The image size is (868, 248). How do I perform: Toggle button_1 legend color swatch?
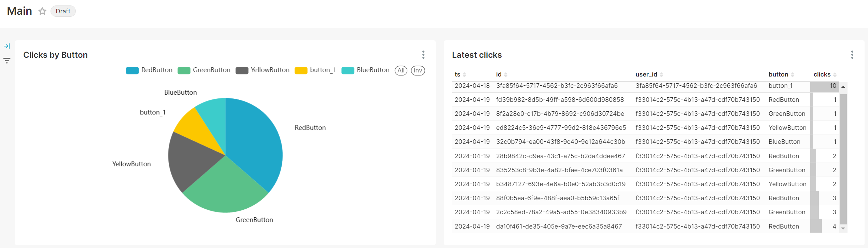[x=301, y=71]
